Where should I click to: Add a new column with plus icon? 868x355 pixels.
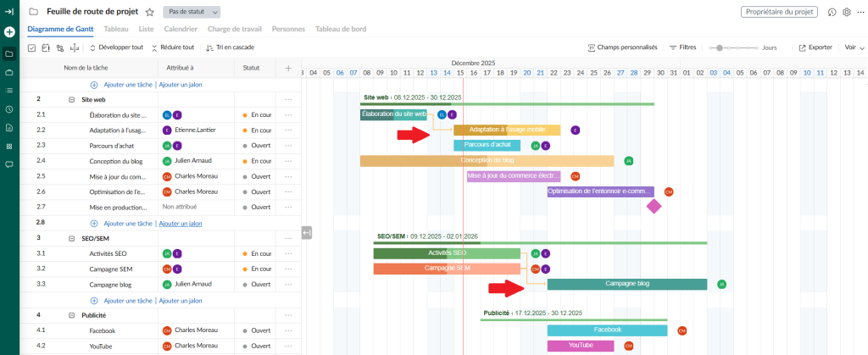288,68
